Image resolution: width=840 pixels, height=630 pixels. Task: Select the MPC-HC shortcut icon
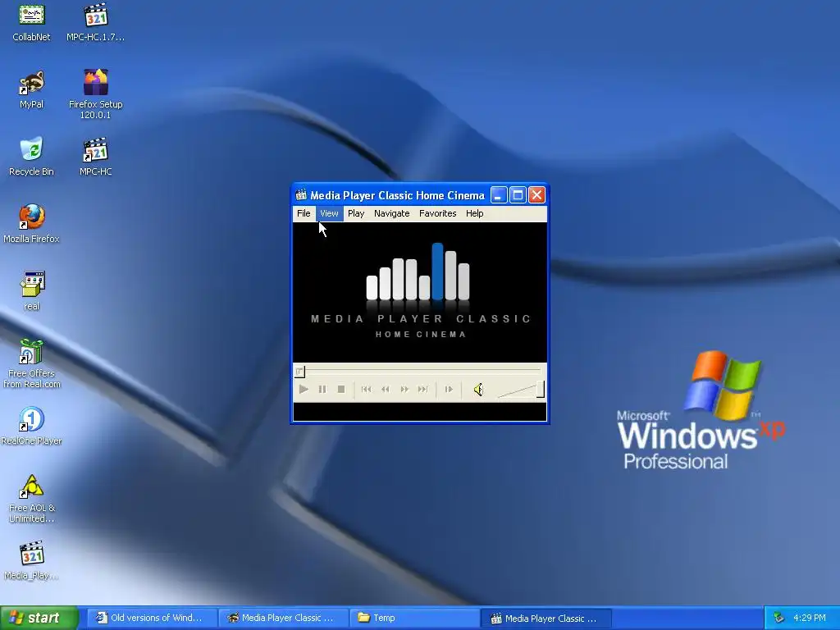[95, 157]
